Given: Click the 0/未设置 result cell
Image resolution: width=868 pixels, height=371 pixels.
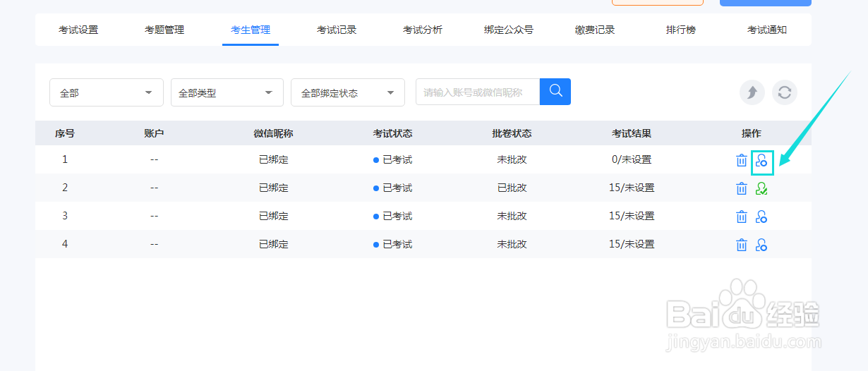Looking at the screenshot, I should point(632,159).
